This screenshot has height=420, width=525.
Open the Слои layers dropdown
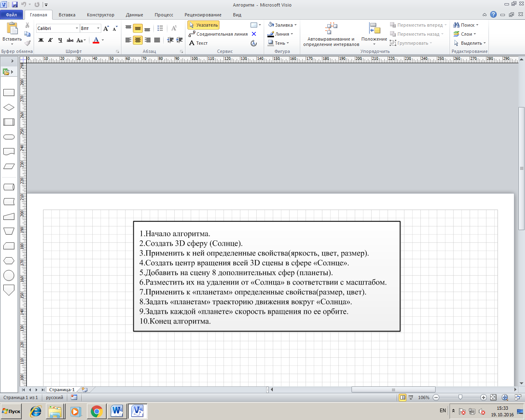(465, 34)
